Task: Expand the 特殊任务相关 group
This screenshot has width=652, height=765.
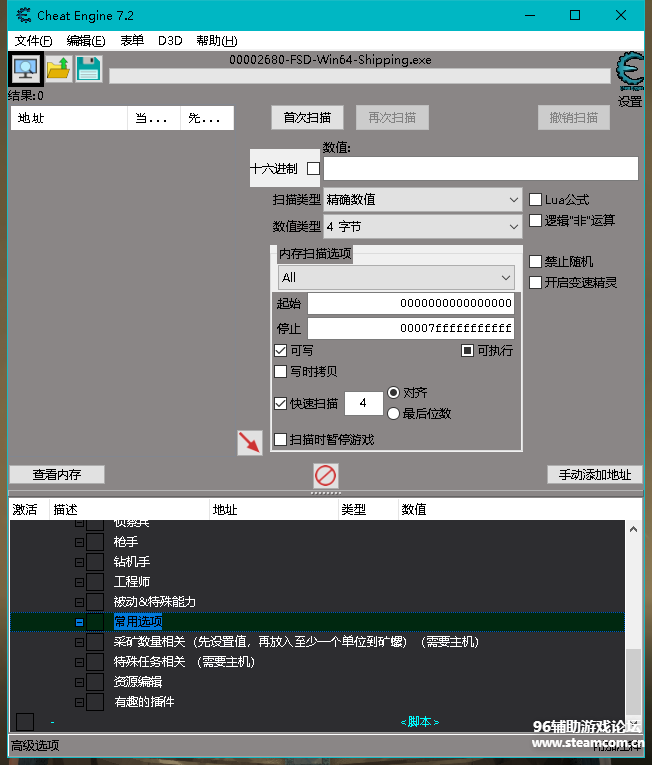Action: click(80, 662)
